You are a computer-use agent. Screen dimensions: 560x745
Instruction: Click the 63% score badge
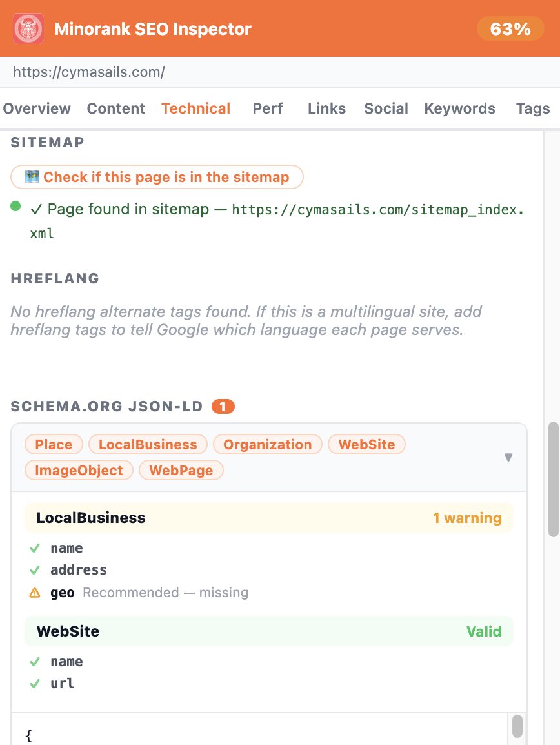coord(510,29)
